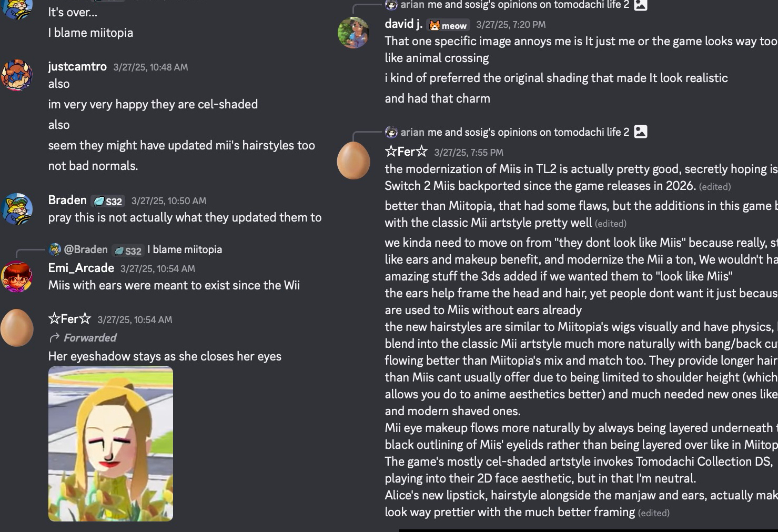Click the 3/27/25, 7:20 PM timestamp
778x532 pixels.
pos(511,25)
